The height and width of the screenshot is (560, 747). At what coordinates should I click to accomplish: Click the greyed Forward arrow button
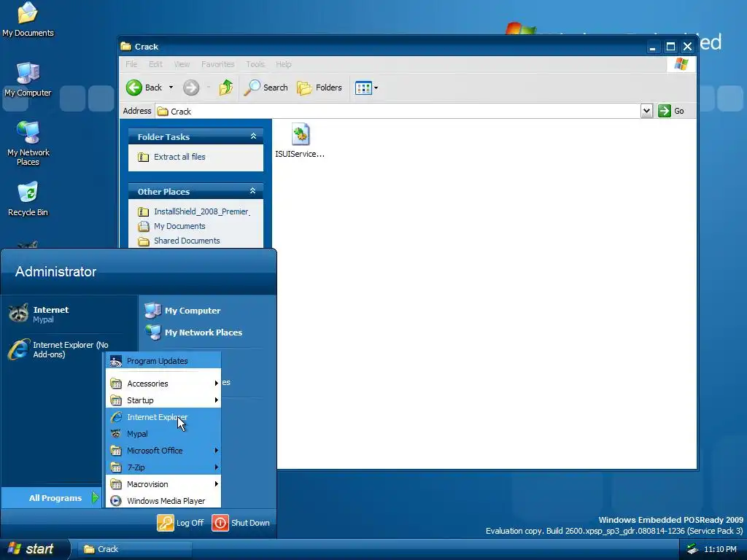[x=191, y=87]
